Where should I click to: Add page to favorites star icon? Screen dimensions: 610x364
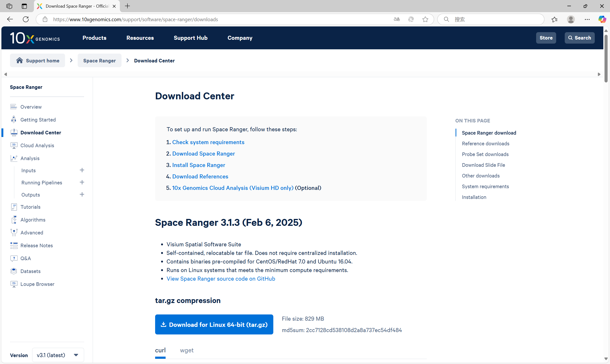click(x=425, y=19)
